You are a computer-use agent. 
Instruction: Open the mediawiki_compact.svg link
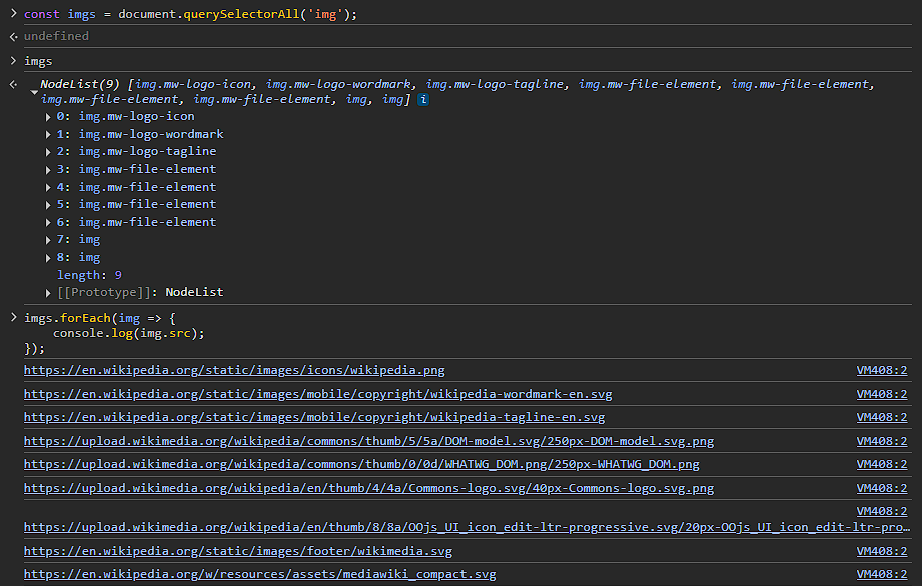coord(258,574)
